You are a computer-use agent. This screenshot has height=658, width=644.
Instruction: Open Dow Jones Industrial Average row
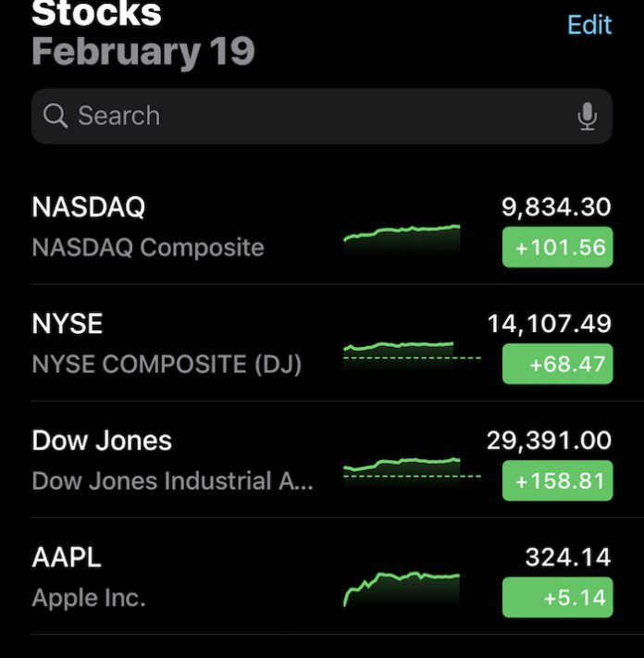pyautogui.click(x=322, y=460)
